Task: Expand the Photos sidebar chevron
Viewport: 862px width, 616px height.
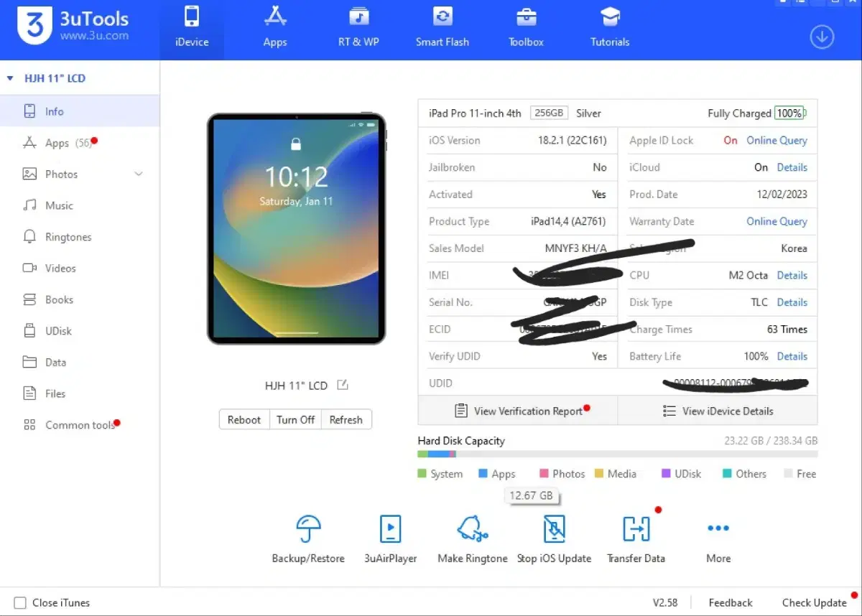Action: click(139, 174)
